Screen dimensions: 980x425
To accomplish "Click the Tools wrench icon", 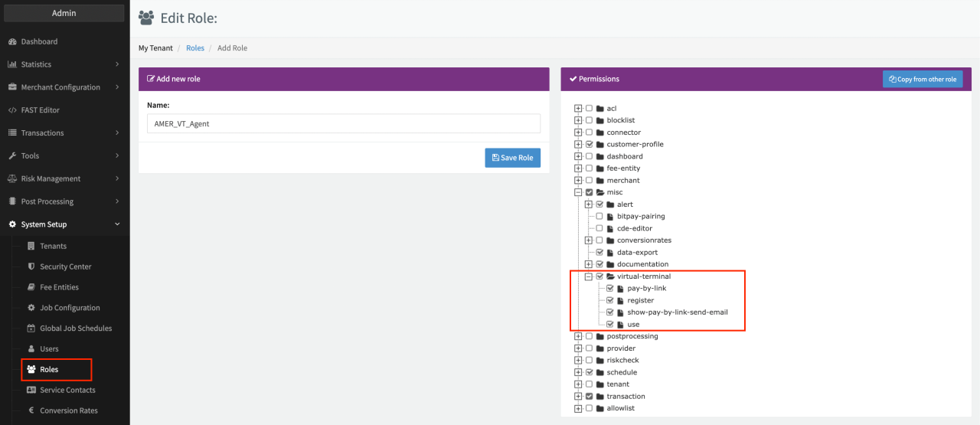I will pyautogui.click(x=12, y=155).
